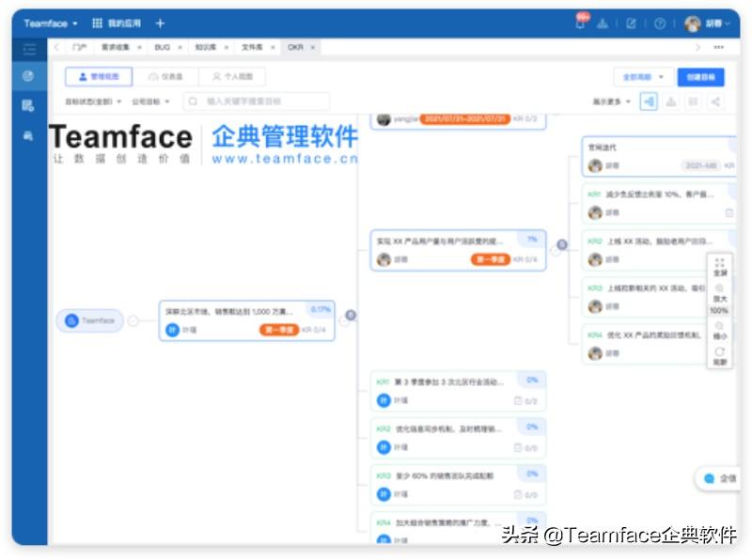Select the globe icon in the left sidebar
This screenshot has height=560, width=752.
28,76
